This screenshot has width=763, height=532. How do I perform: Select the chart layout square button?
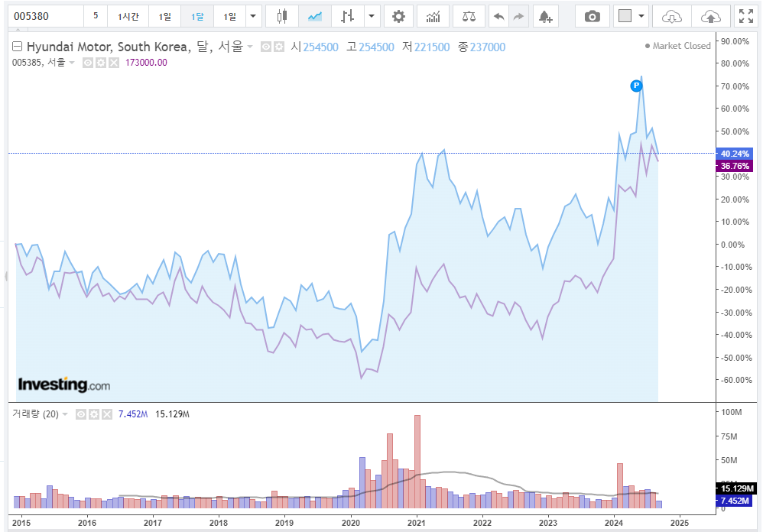click(625, 17)
